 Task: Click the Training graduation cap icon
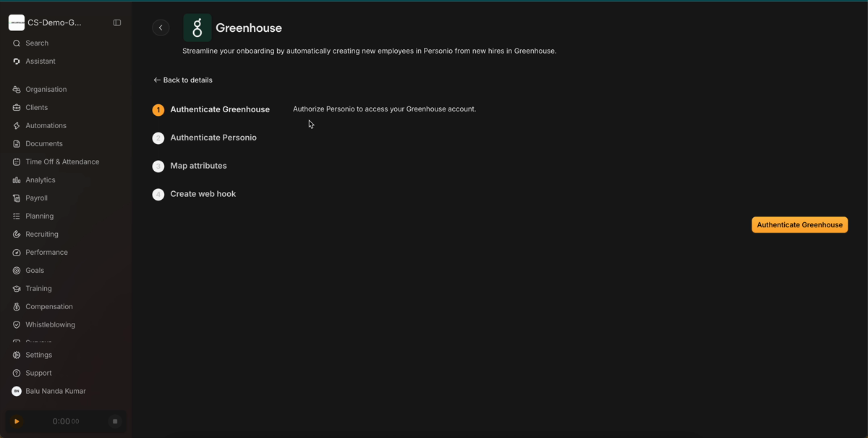17,289
